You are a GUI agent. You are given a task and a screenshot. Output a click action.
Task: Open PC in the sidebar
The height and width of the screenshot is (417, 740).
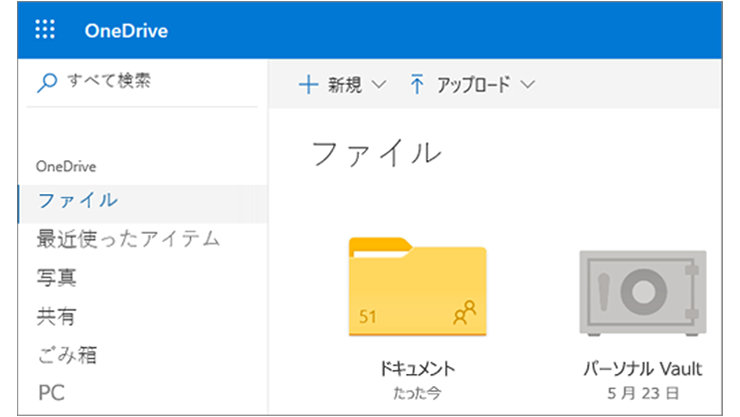(x=51, y=393)
